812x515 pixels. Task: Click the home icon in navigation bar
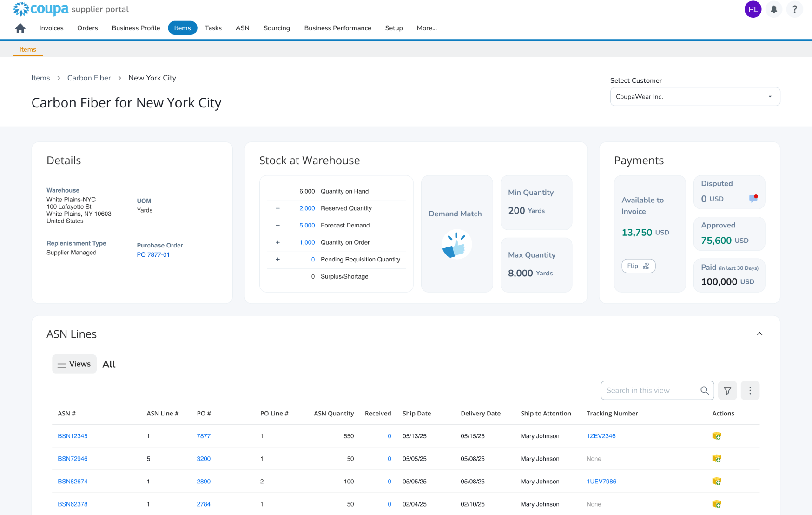click(20, 28)
